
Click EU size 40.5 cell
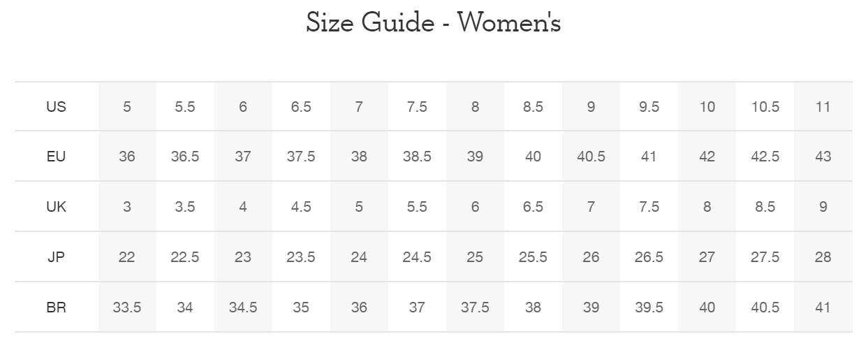591,157
